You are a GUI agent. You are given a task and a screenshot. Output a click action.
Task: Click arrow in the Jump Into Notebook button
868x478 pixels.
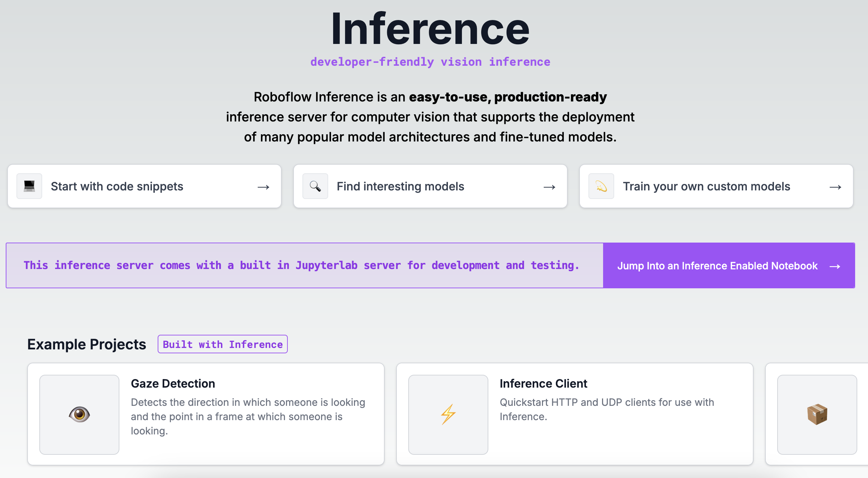[x=835, y=266]
